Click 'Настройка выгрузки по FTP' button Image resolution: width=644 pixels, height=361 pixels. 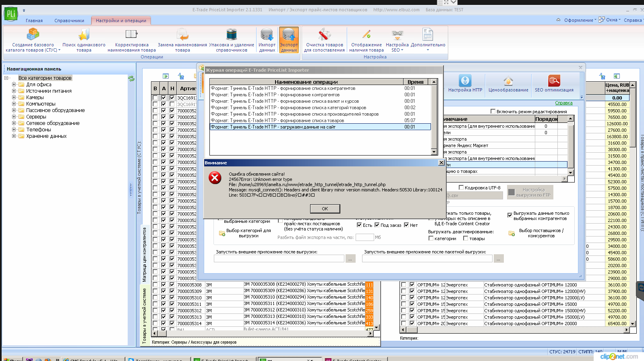[x=530, y=192]
